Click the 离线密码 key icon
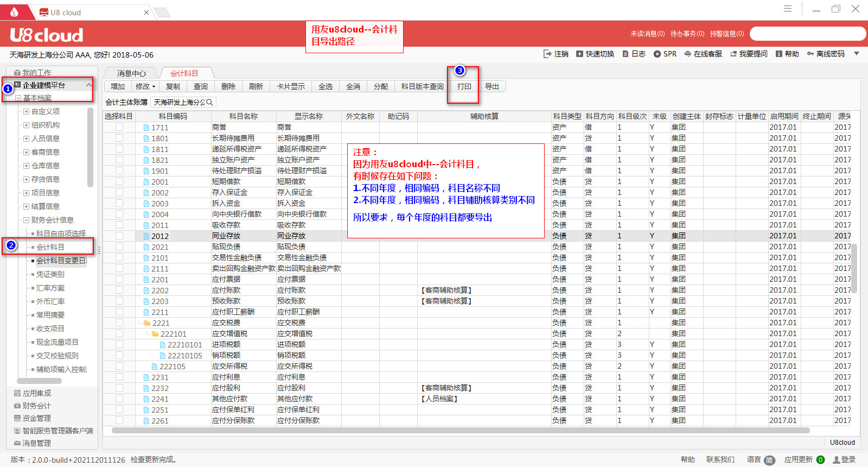 pyautogui.click(x=810, y=54)
